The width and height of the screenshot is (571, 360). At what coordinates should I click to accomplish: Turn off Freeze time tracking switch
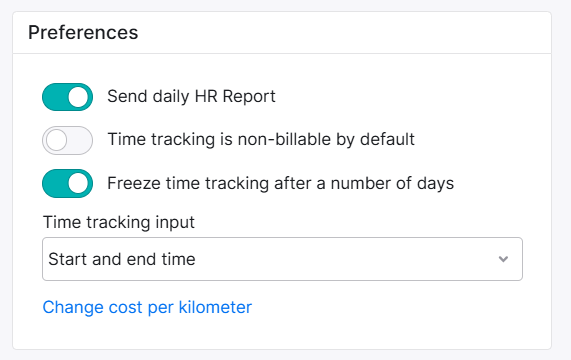[67, 183]
